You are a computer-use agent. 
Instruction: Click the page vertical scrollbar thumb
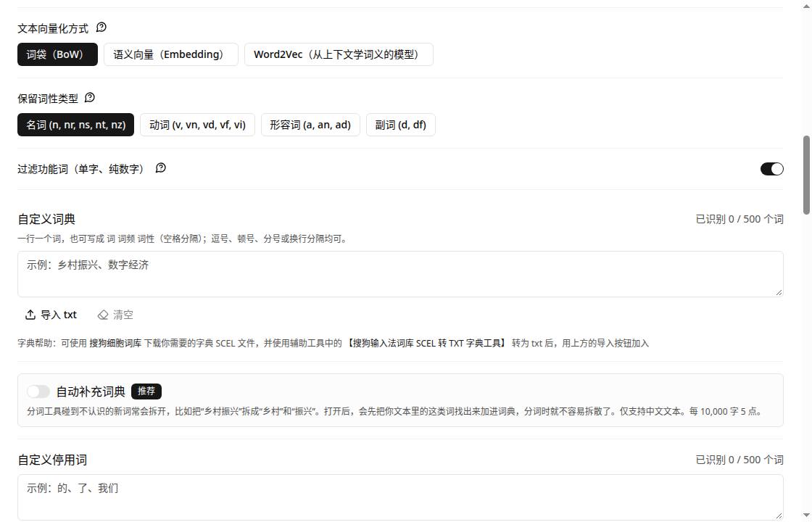pyautogui.click(x=806, y=175)
